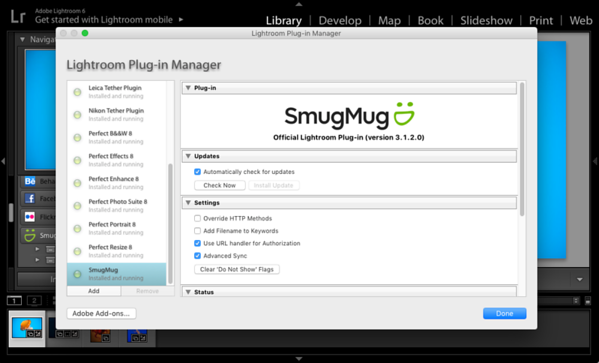This screenshot has width=599, height=363.
Task: Click the Flickr publish service icon
Action: (x=30, y=217)
